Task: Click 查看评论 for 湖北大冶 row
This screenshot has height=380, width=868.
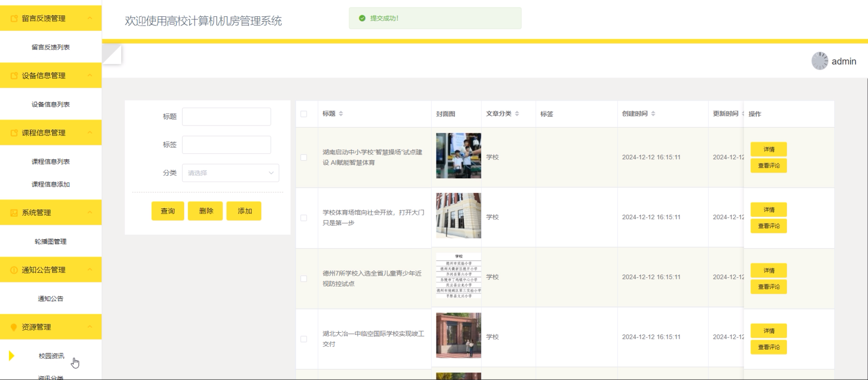Action: click(x=769, y=347)
